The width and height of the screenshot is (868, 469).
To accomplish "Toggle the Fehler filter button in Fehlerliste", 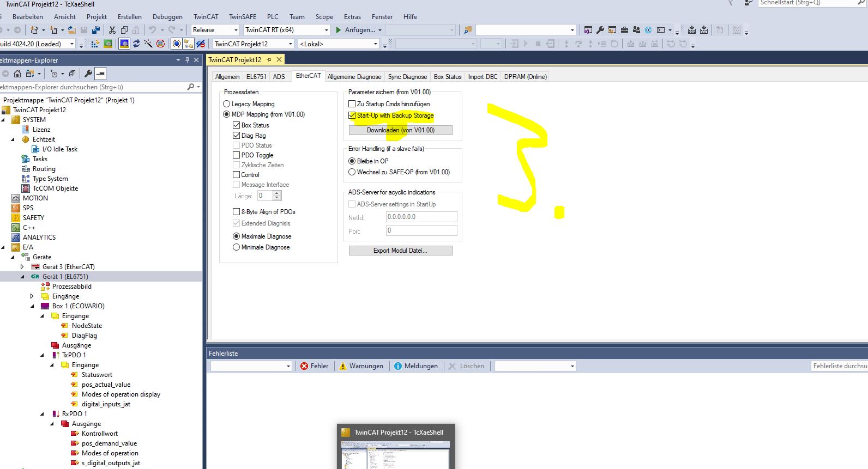I will [x=315, y=366].
